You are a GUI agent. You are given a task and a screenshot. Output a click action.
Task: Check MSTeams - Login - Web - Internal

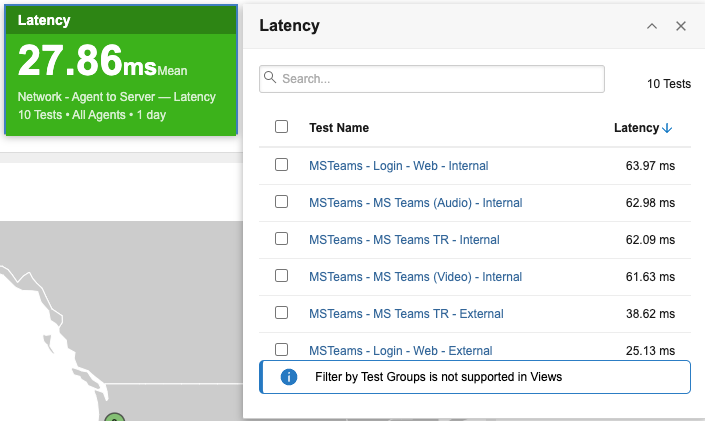click(x=282, y=165)
